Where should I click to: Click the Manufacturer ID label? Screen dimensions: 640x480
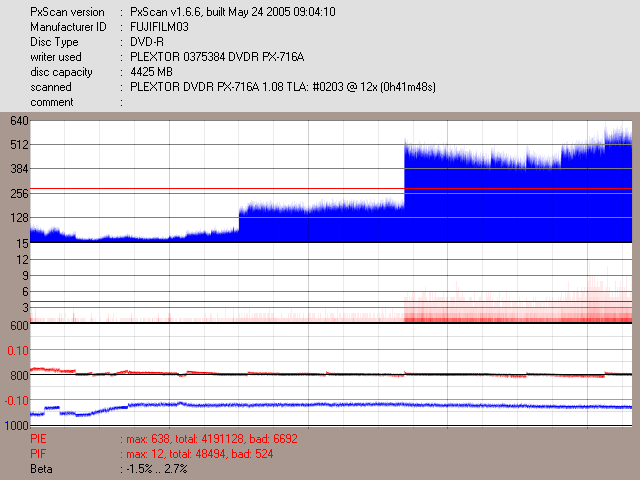(68, 27)
